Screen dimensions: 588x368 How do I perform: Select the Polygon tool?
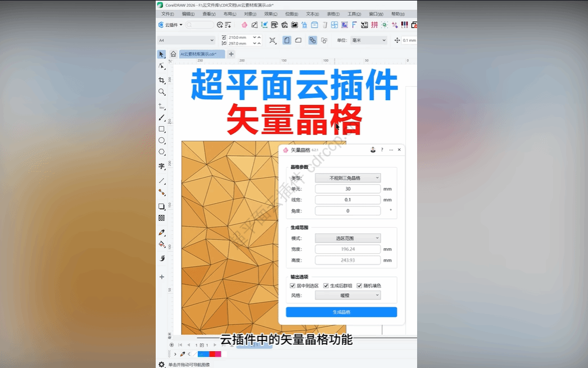click(x=162, y=152)
